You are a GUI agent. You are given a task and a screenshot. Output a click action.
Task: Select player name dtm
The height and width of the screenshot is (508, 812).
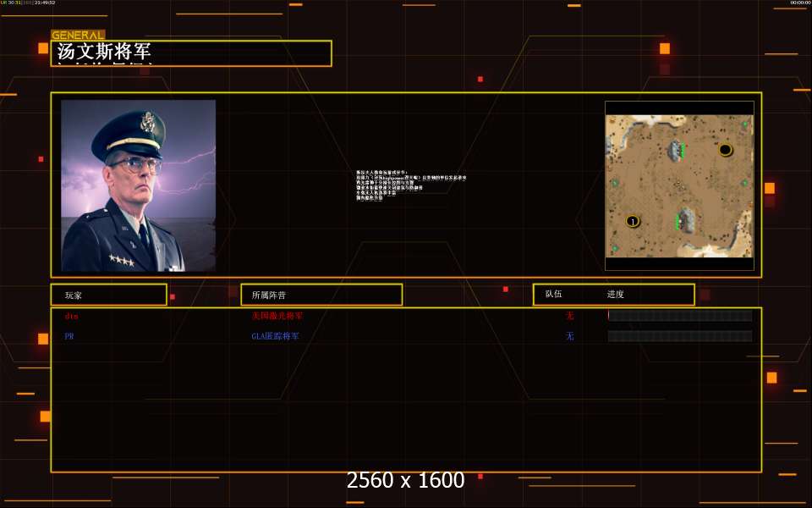(71, 316)
